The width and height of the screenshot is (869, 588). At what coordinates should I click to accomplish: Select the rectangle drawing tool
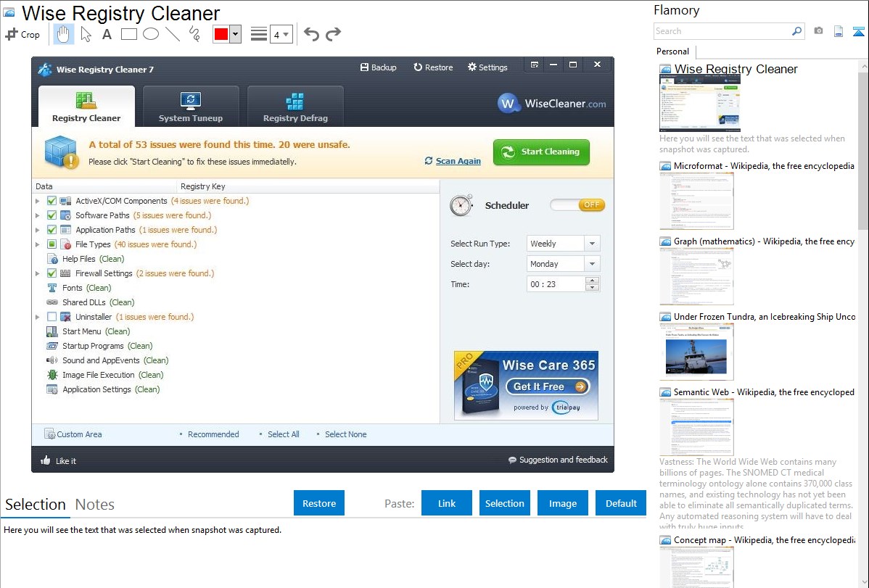pos(128,34)
